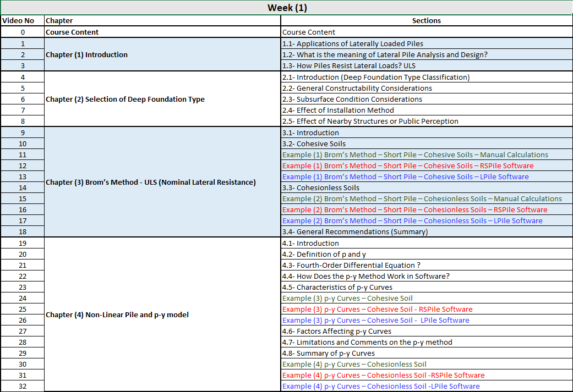This screenshot has width=573, height=392.
Task: Select the Video No column header
Action: point(19,21)
